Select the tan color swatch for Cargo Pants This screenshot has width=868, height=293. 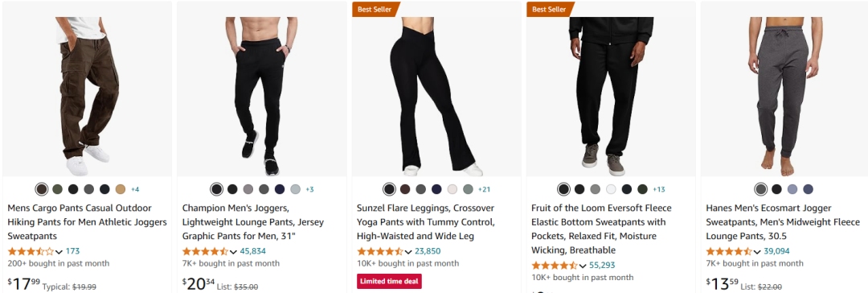pos(120,189)
